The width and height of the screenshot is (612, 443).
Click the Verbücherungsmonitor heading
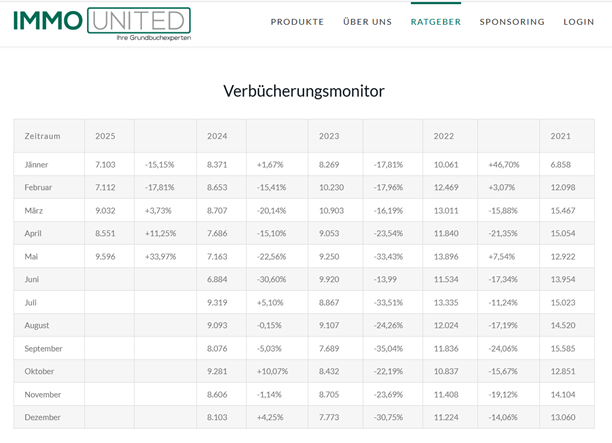304,91
